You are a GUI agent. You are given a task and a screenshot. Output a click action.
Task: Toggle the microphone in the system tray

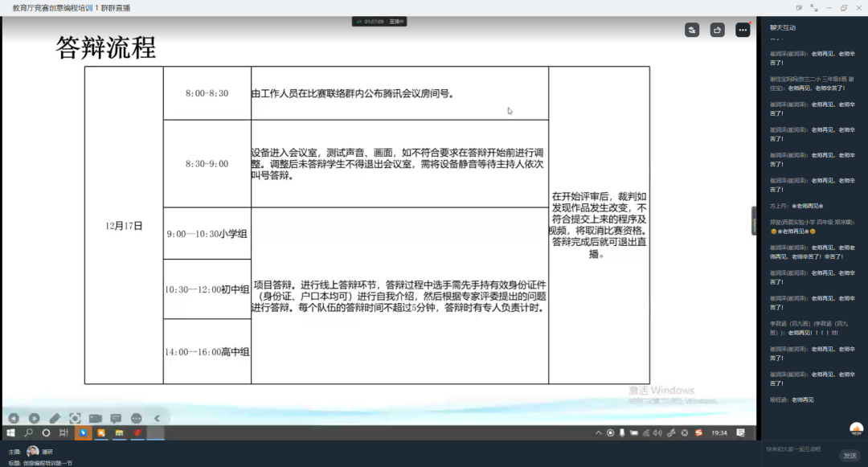click(x=622, y=432)
